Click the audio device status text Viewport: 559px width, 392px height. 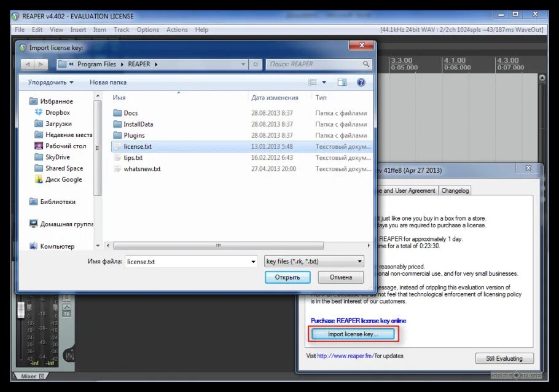point(462,29)
